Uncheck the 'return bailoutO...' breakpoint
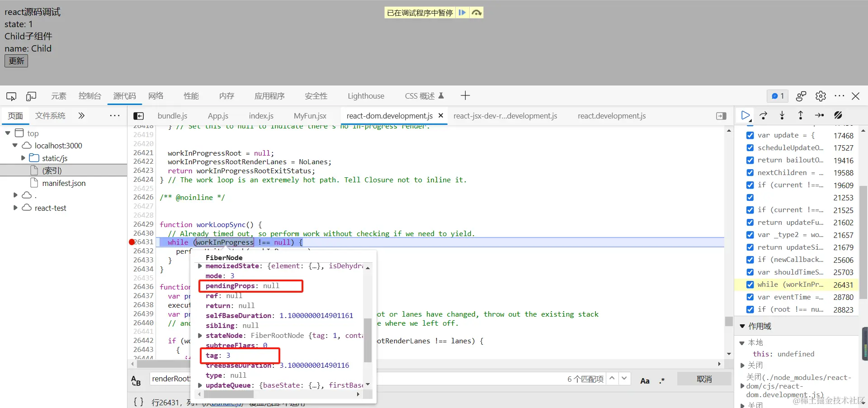Image resolution: width=868 pixels, height=408 pixels. pyautogui.click(x=750, y=160)
